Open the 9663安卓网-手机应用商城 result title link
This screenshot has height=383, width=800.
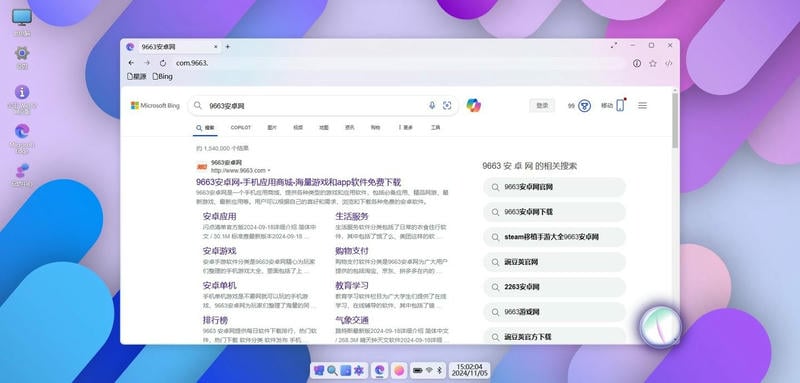click(298, 182)
